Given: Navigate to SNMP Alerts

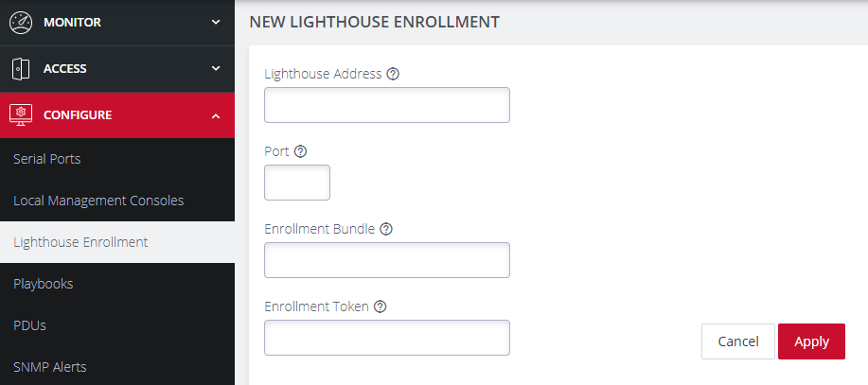Looking at the screenshot, I should coord(51,367).
